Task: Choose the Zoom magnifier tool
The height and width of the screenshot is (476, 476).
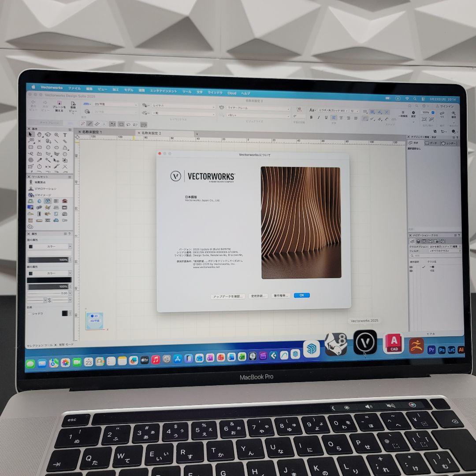Action: 56,134
